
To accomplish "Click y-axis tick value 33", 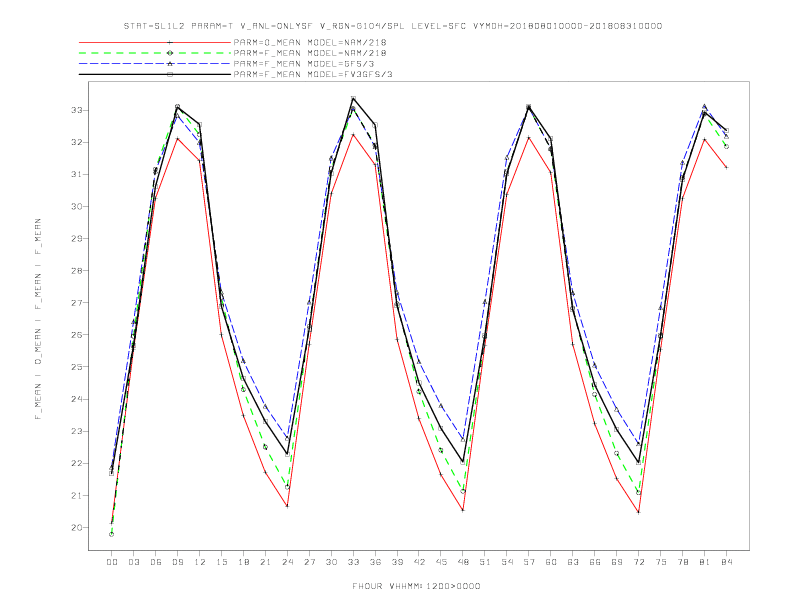I will coord(77,110).
